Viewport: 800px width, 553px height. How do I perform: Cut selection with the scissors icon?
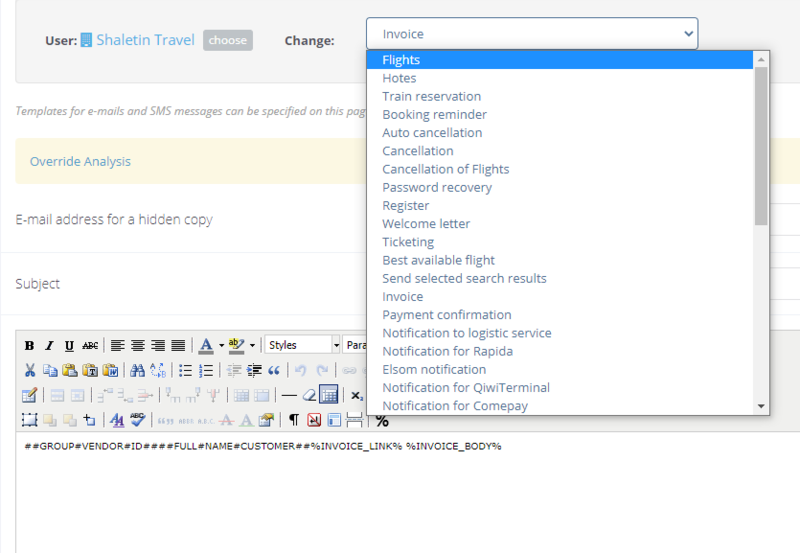pyautogui.click(x=30, y=370)
